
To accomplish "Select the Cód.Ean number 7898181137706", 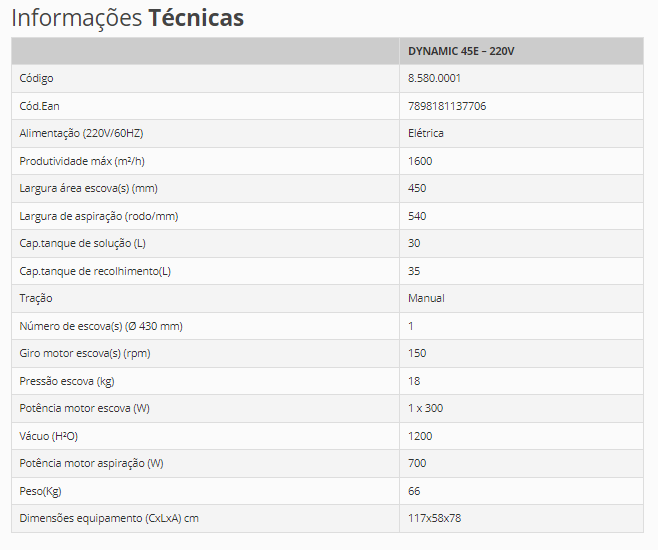I will [x=447, y=106].
